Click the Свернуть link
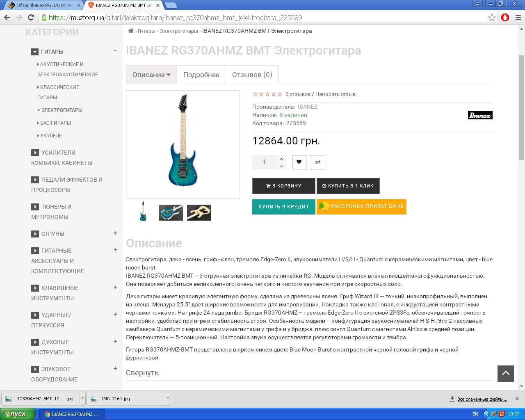The width and height of the screenshot is (525, 420). click(x=142, y=372)
